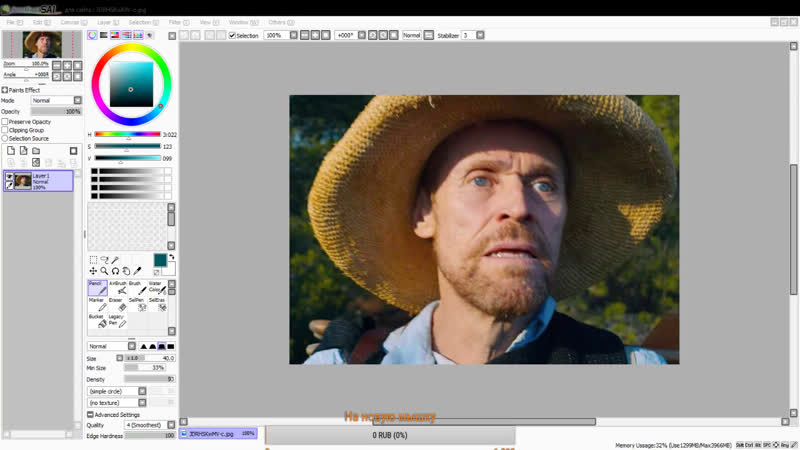Choose the Rotate view tool
Image resolution: width=800 pixels, height=450 pixels.
115,271
